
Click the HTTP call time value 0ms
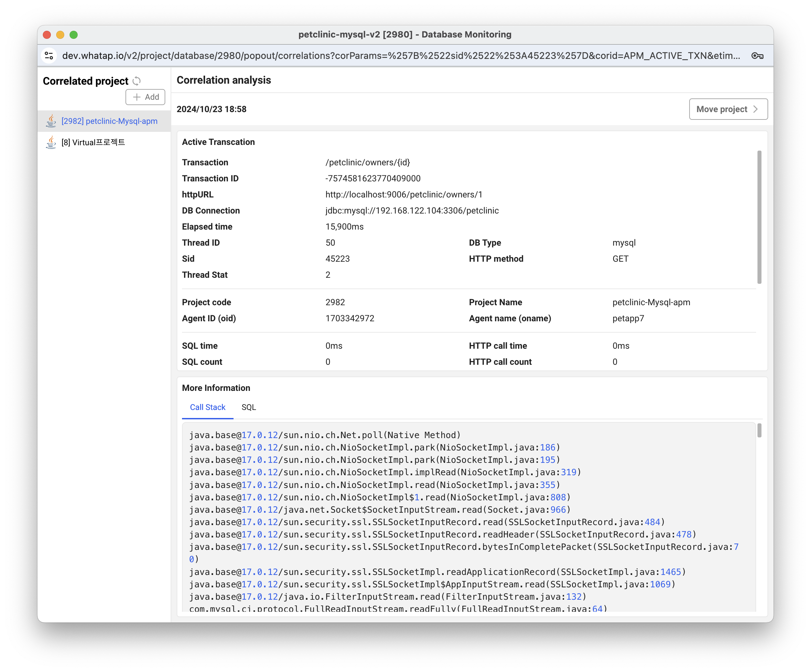[x=621, y=346]
